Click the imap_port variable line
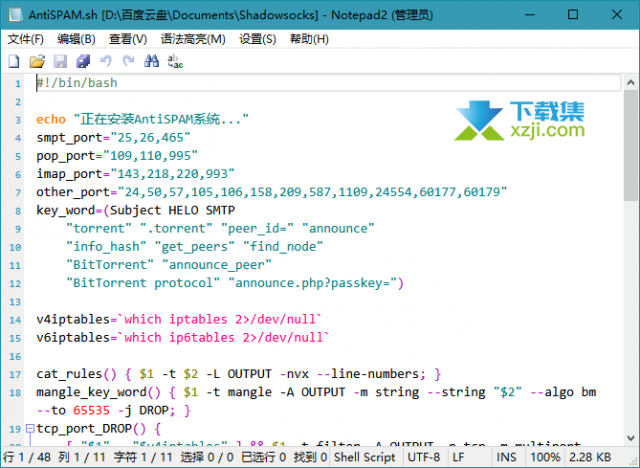 pyautogui.click(x=136, y=174)
